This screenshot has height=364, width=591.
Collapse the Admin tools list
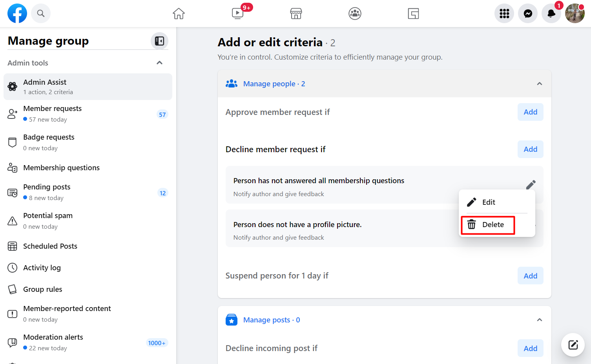(x=159, y=62)
